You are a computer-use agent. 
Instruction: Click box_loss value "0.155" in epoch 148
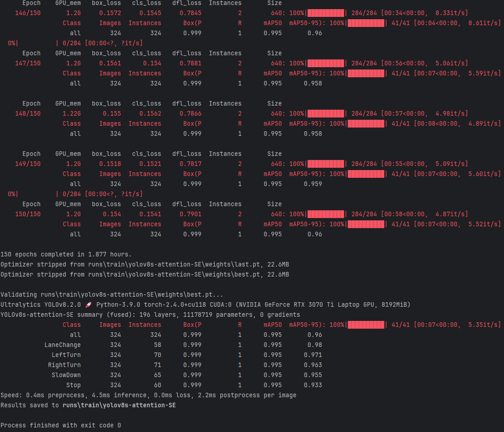[x=112, y=113]
